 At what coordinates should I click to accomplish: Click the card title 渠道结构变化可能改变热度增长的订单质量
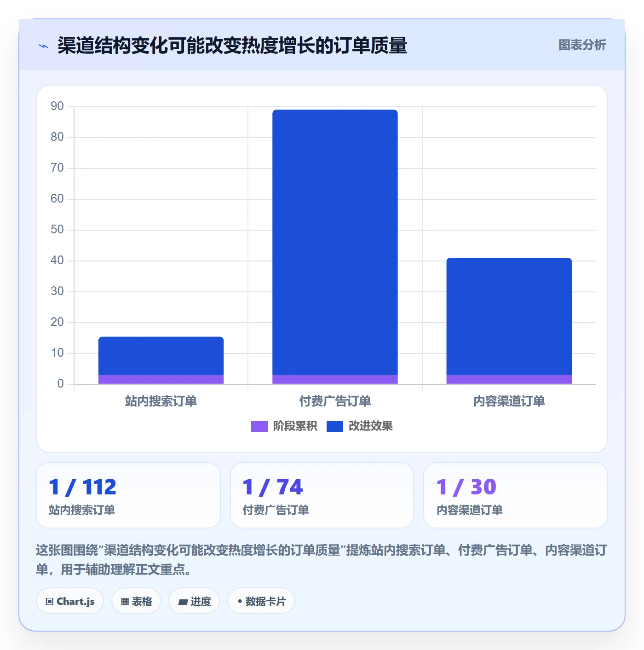click(x=232, y=46)
